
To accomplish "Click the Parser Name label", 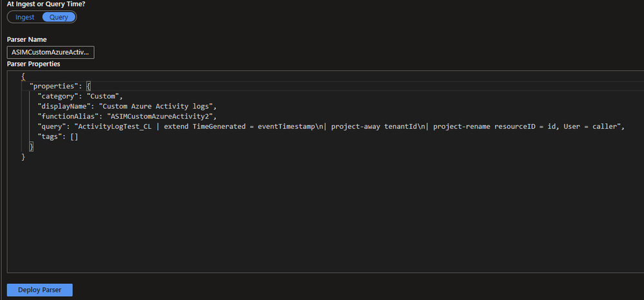I will click(x=26, y=39).
